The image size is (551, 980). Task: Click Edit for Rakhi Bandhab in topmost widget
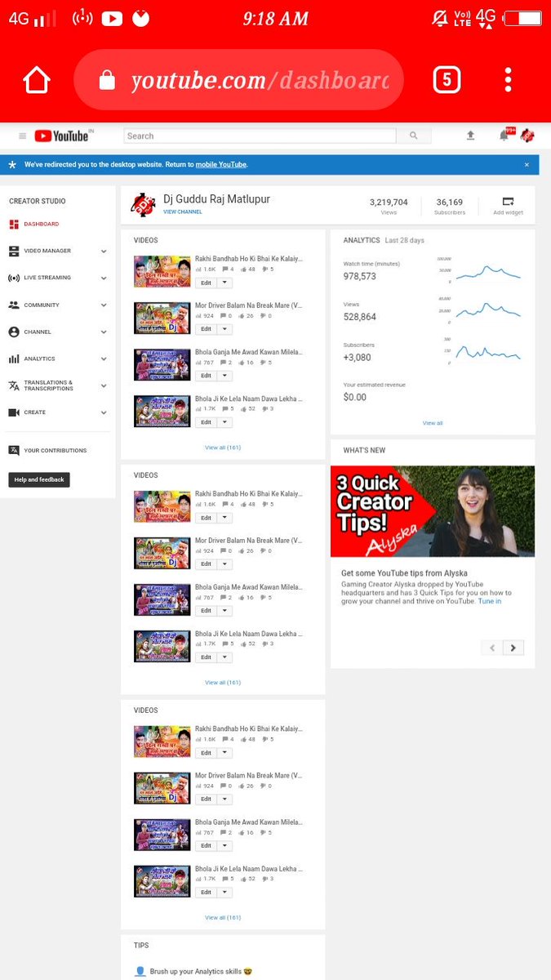[206, 283]
